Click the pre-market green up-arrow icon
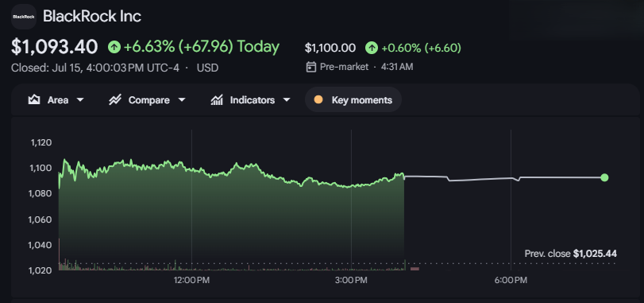 [372, 48]
